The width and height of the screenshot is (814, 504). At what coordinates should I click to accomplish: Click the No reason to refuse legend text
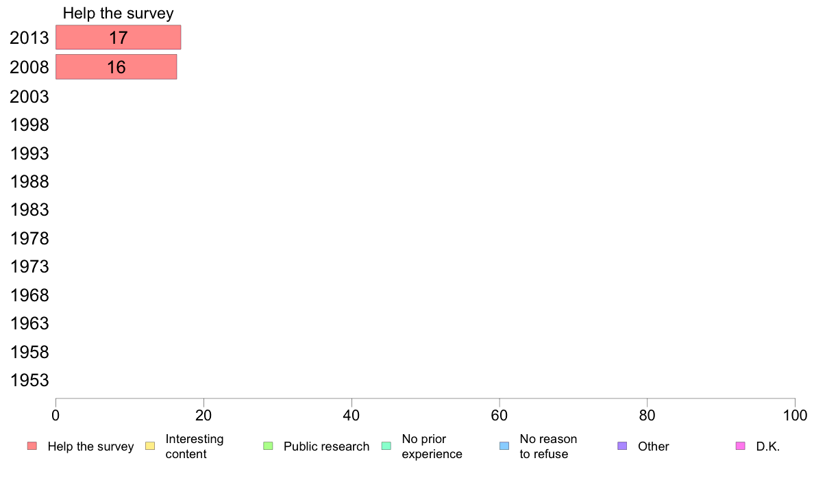pyautogui.click(x=548, y=446)
